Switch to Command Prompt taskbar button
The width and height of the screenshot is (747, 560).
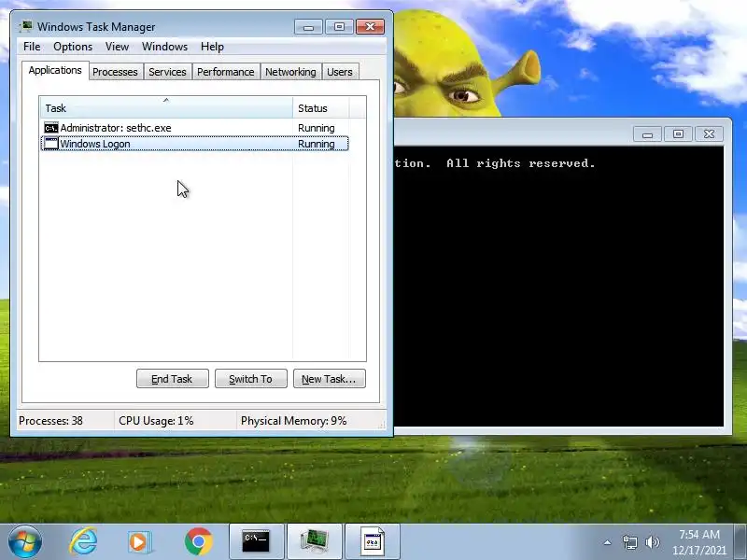(x=256, y=541)
